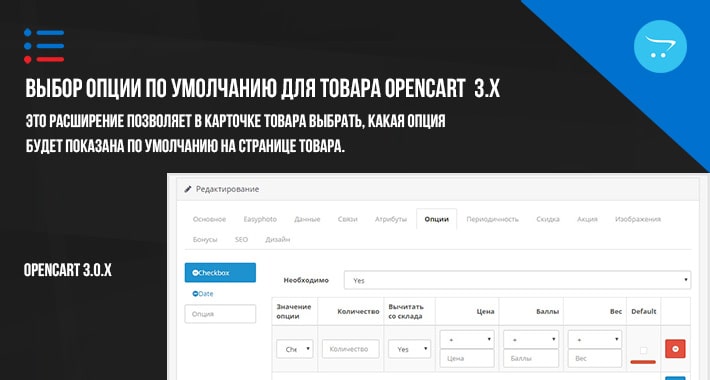Viewport: 710px width, 380px height.
Task: Click the Необходимо label
Action: (306, 280)
